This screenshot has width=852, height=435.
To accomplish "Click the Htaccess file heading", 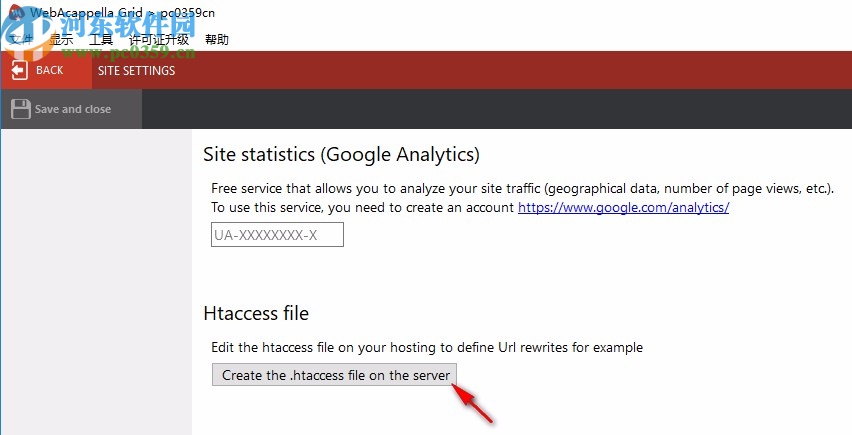I will 256,313.
